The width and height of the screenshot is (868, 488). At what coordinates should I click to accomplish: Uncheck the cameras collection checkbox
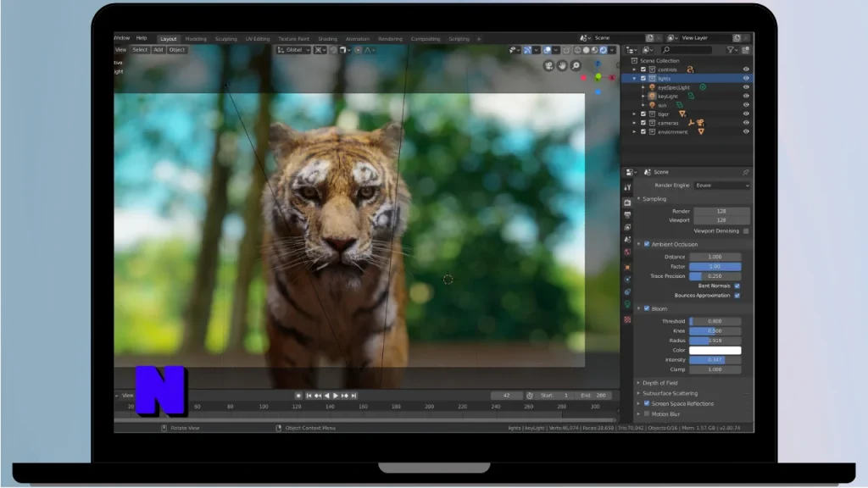(x=643, y=123)
